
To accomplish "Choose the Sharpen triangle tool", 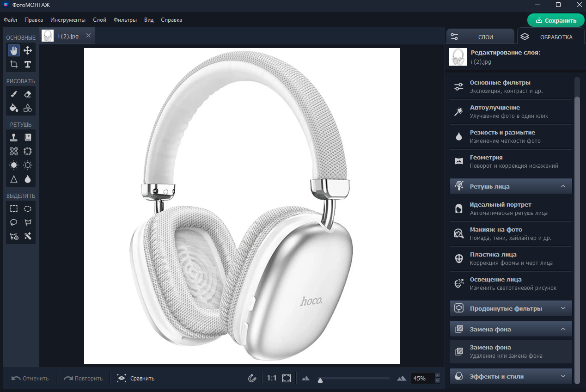I will (14, 179).
